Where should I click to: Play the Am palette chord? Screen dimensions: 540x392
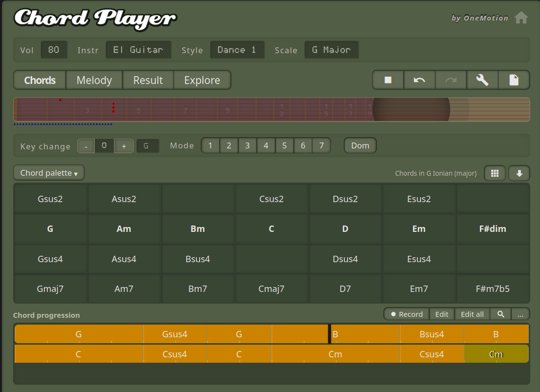[124, 229]
